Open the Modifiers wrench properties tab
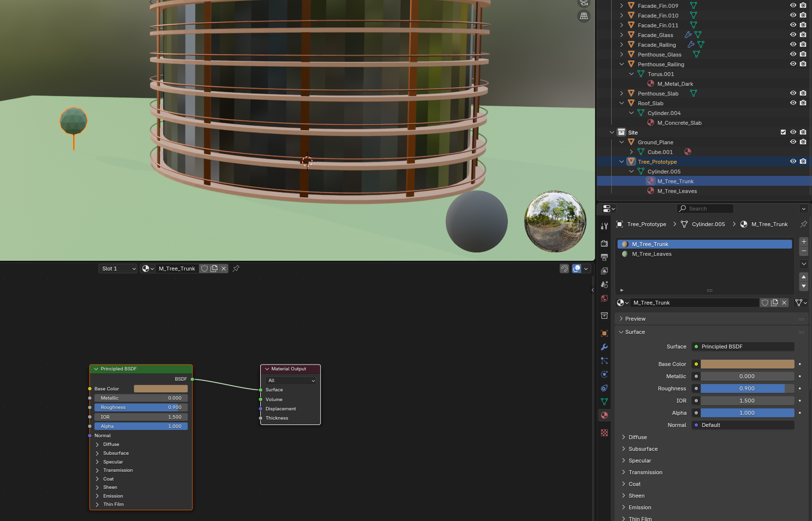 pyautogui.click(x=604, y=347)
